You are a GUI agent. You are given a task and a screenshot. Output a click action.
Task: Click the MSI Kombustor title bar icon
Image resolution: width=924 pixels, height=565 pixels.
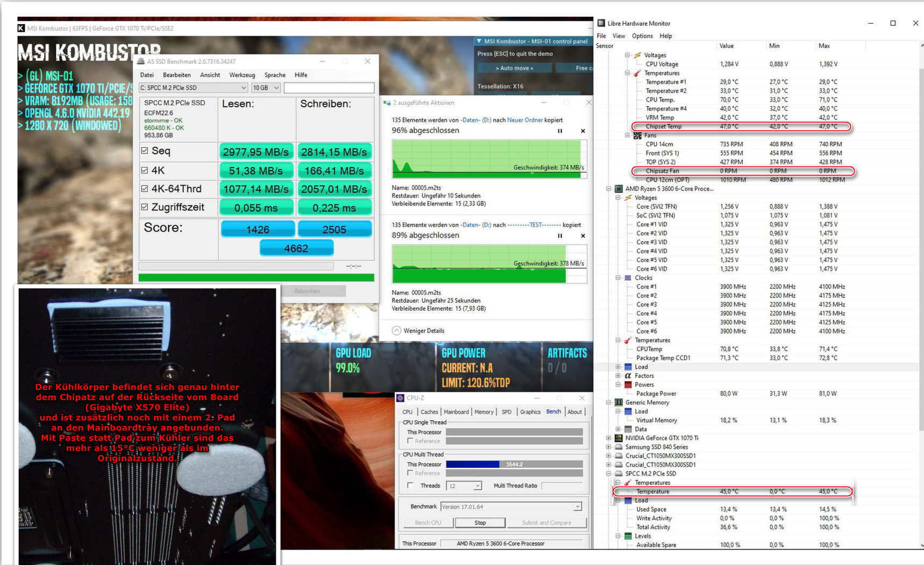pyautogui.click(x=21, y=28)
